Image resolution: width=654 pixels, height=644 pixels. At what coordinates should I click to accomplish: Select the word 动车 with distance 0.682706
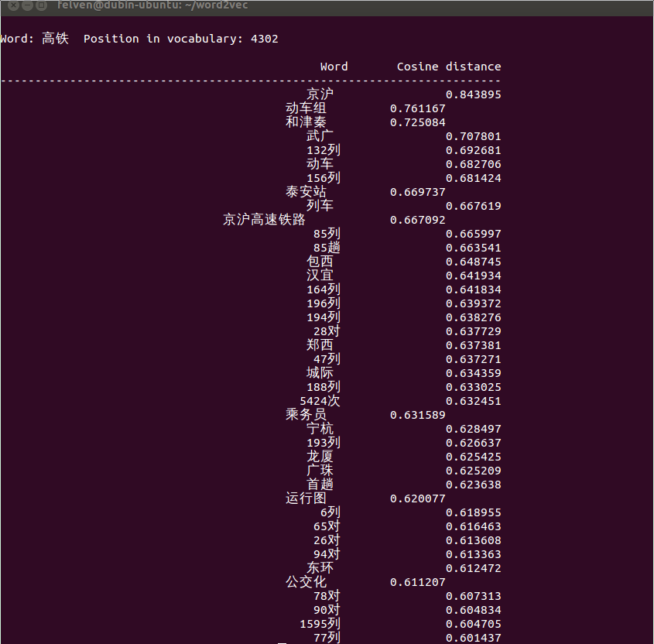pyautogui.click(x=320, y=164)
